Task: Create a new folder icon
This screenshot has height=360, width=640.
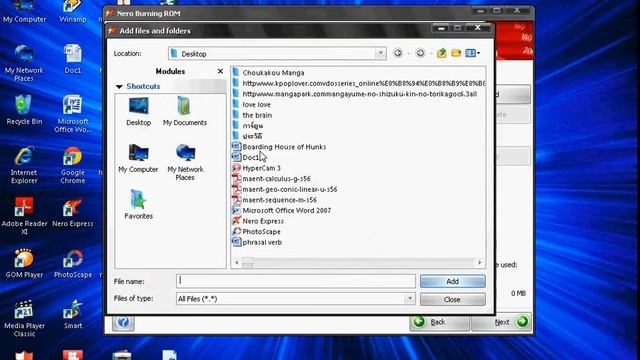Action: coord(456,53)
